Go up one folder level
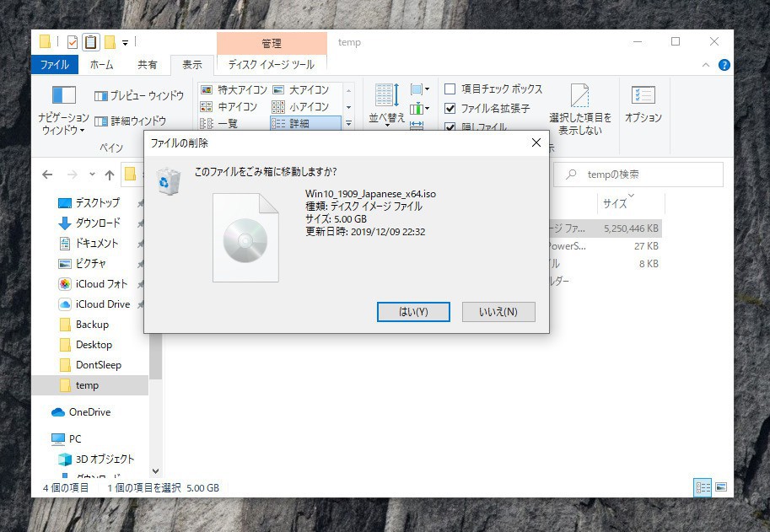The width and height of the screenshot is (770, 532). (x=110, y=175)
